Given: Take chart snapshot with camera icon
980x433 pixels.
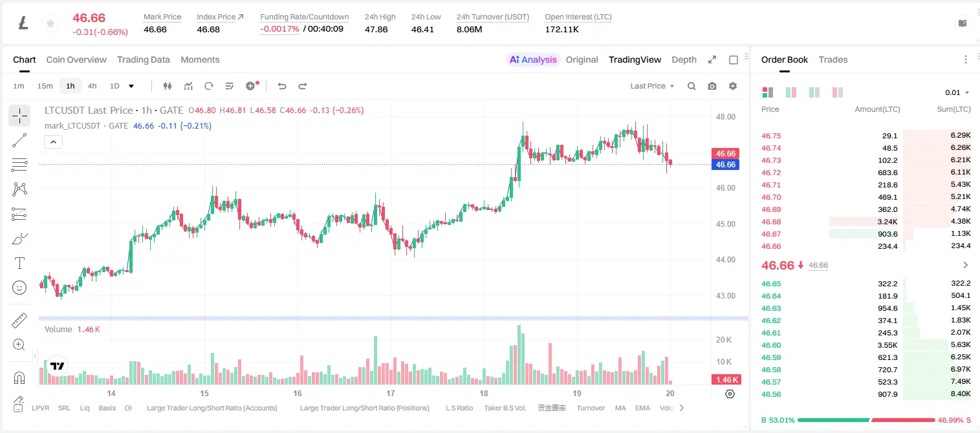Looking at the screenshot, I should click(712, 86).
